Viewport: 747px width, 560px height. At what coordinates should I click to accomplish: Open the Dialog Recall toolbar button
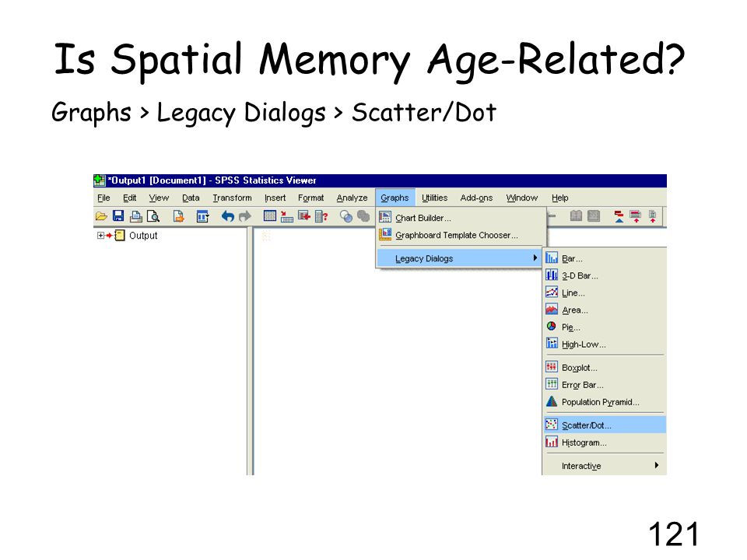202,217
